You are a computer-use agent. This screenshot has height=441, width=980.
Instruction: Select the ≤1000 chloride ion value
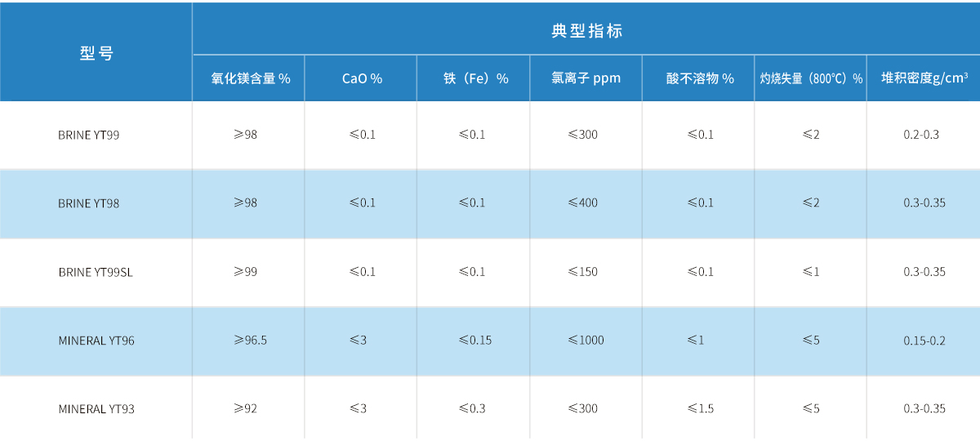tap(586, 340)
